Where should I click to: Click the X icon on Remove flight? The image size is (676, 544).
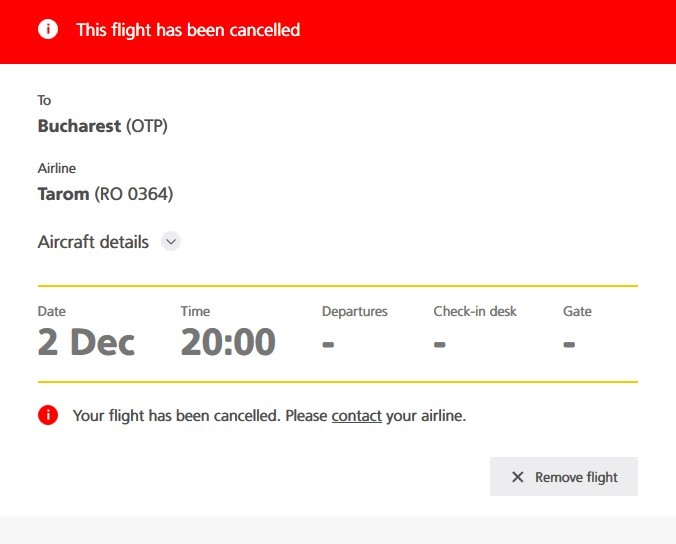(x=517, y=477)
